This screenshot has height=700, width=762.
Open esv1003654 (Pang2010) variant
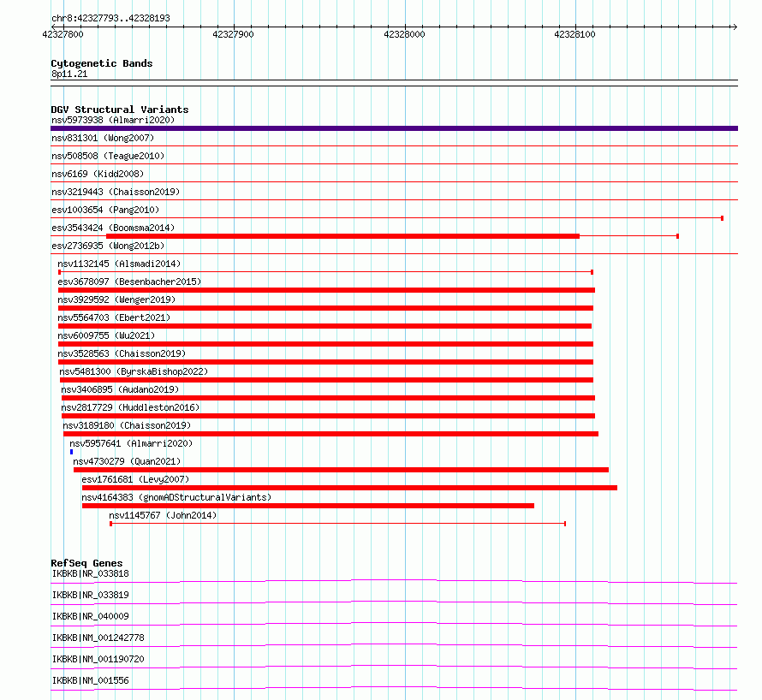(x=105, y=210)
